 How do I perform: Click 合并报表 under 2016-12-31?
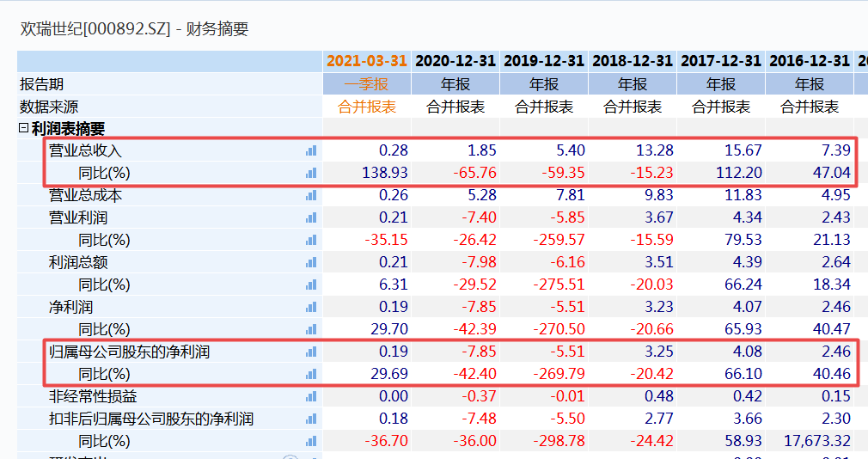click(810, 107)
